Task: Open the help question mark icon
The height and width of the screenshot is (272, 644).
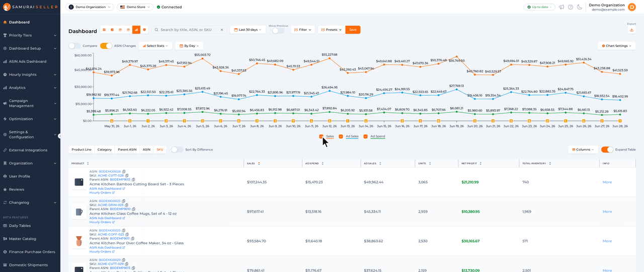Action: [571, 7]
